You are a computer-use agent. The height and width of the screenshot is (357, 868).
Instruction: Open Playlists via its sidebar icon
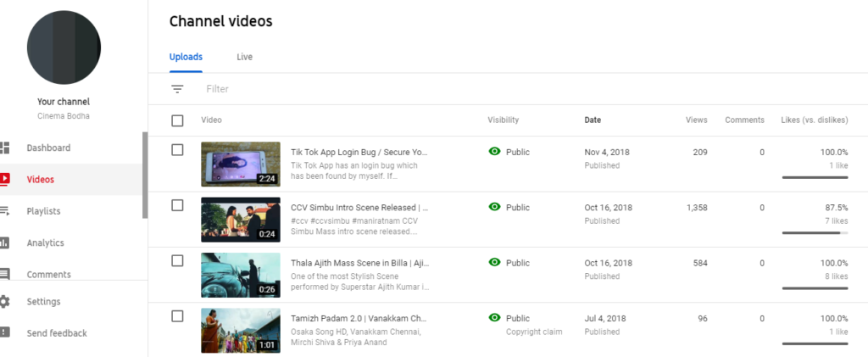pyautogui.click(x=5, y=211)
